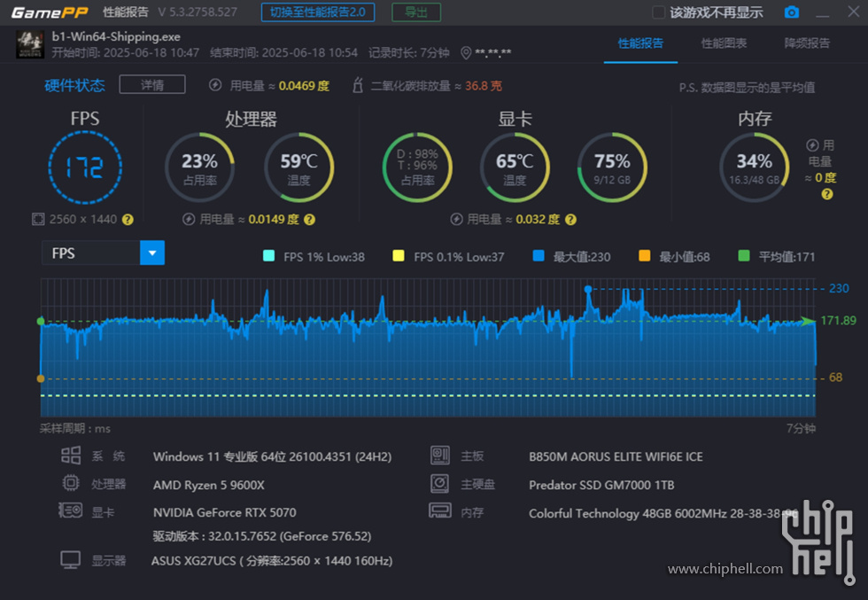
Task: Click the GPU 65℃ temperature gauge
Action: (515, 168)
